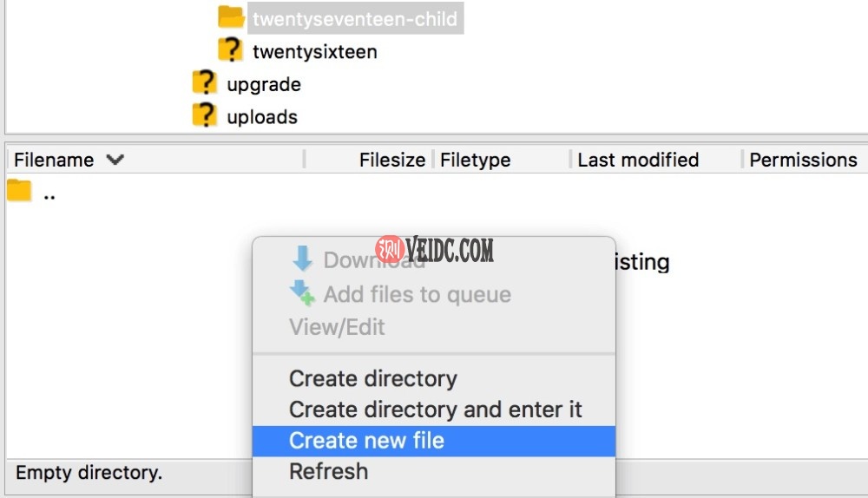Select Refresh in the context menu
This screenshot has height=498, width=868.
[328, 472]
